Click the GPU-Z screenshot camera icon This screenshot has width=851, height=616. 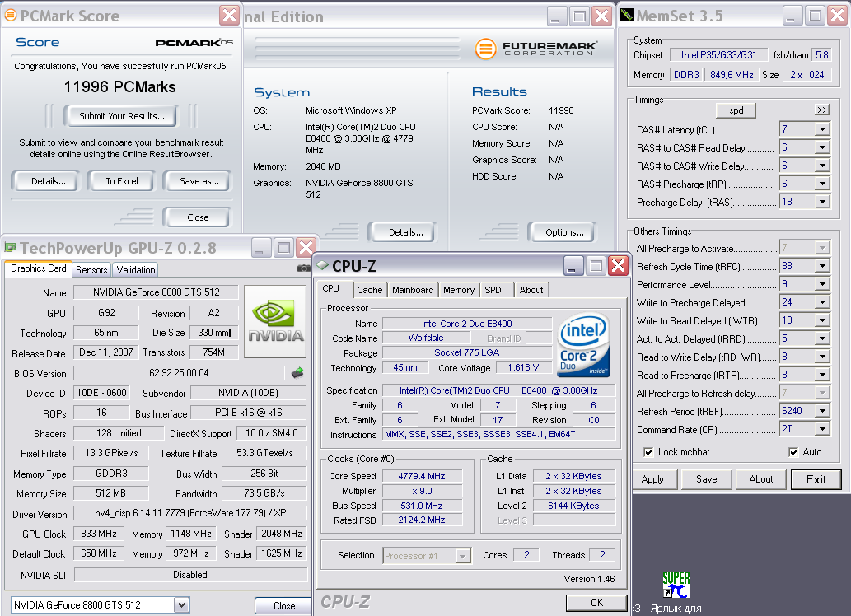tap(304, 268)
